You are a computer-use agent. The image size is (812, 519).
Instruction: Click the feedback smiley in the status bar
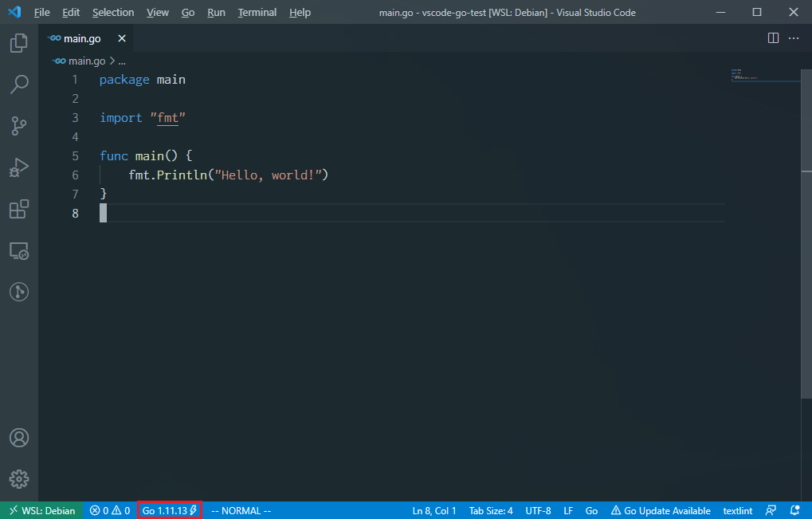pyautogui.click(x=770, y=510)
